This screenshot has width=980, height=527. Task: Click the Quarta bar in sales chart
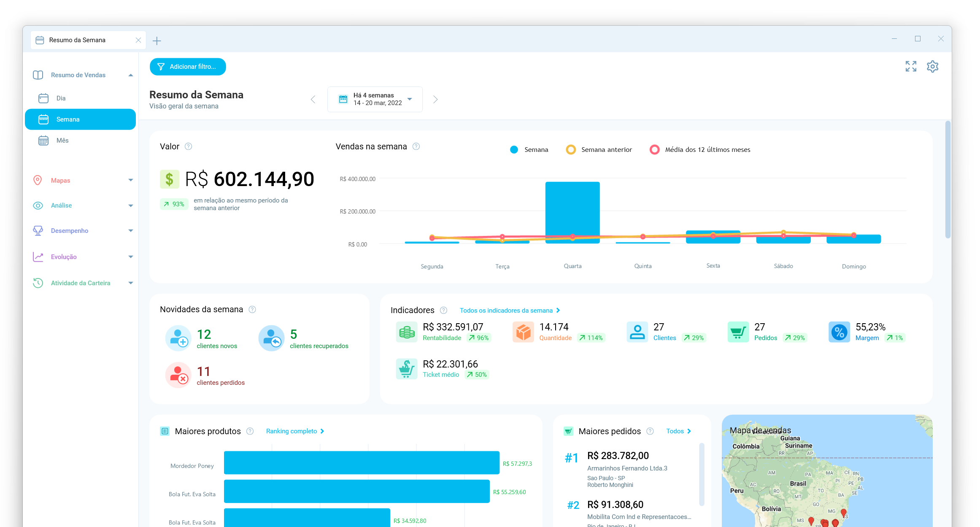click(572, 212)
